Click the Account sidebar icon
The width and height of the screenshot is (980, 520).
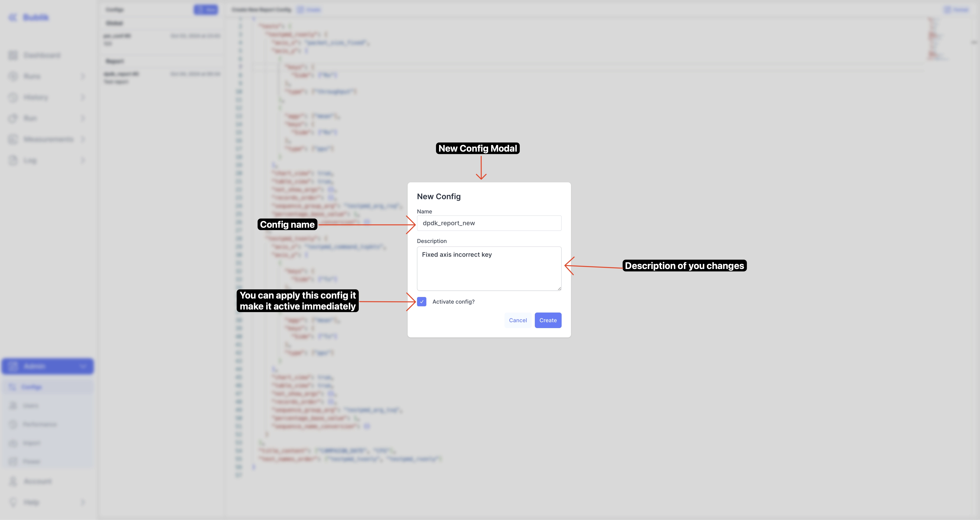(x=13, y=481)
